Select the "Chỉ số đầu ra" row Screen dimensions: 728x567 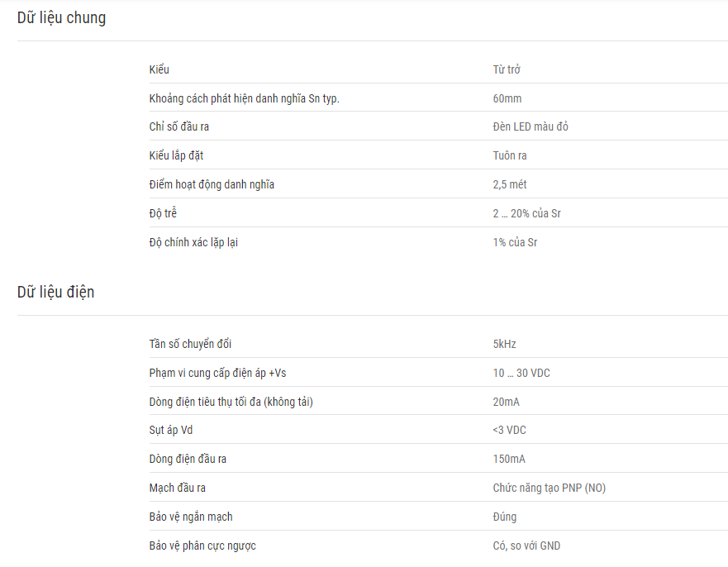(x=438, y=126)
